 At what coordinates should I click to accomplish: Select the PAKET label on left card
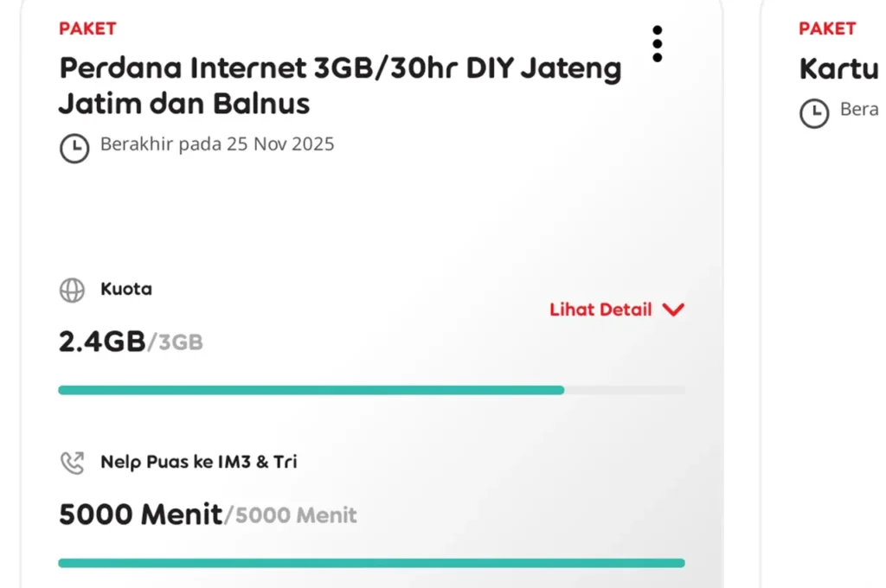87,29
